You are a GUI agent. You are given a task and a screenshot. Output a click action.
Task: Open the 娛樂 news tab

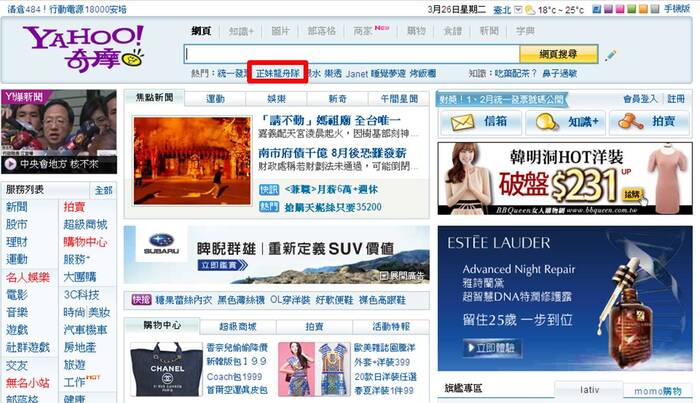276,99
